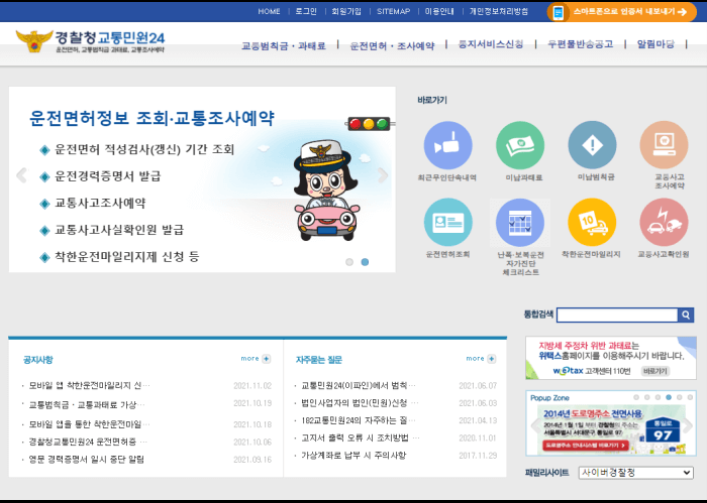Open 통지서비스신청 main menu
Image resolution: width=707 pixels, height=503 pixels.
click(491, 44)
